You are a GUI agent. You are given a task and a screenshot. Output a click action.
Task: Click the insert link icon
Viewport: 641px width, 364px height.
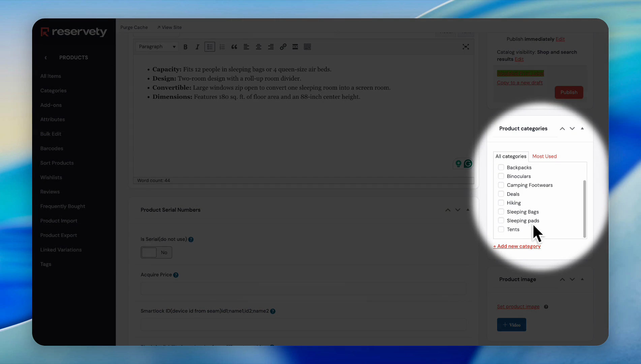[283, 47]
